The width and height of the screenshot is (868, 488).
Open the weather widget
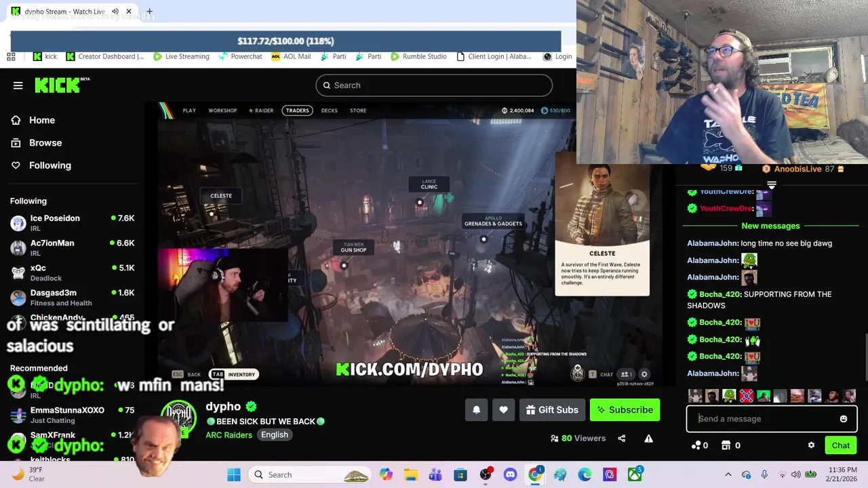27,474
